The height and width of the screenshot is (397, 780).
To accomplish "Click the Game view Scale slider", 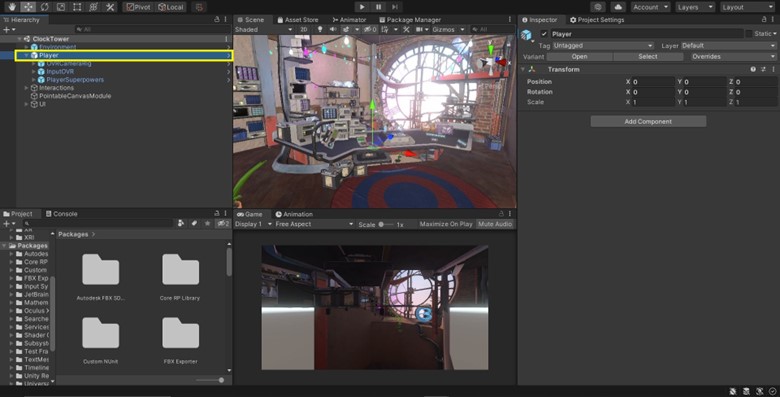I will tap(386, 224).
